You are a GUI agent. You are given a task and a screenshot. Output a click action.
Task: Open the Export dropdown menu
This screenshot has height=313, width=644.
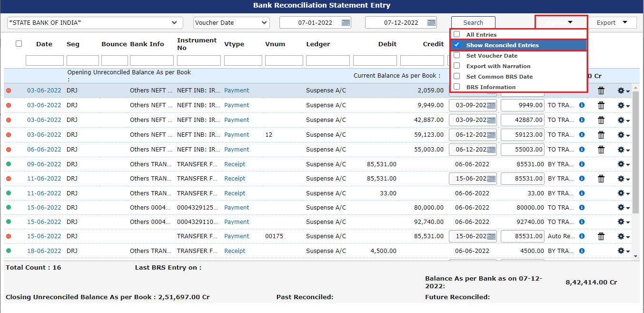[613, 23]
